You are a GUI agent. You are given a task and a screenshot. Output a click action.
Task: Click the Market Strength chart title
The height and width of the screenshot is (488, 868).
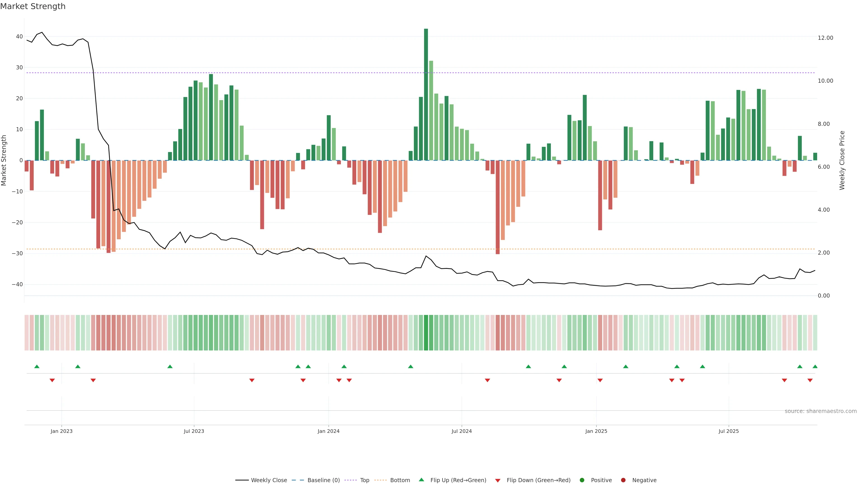(33, 6)
